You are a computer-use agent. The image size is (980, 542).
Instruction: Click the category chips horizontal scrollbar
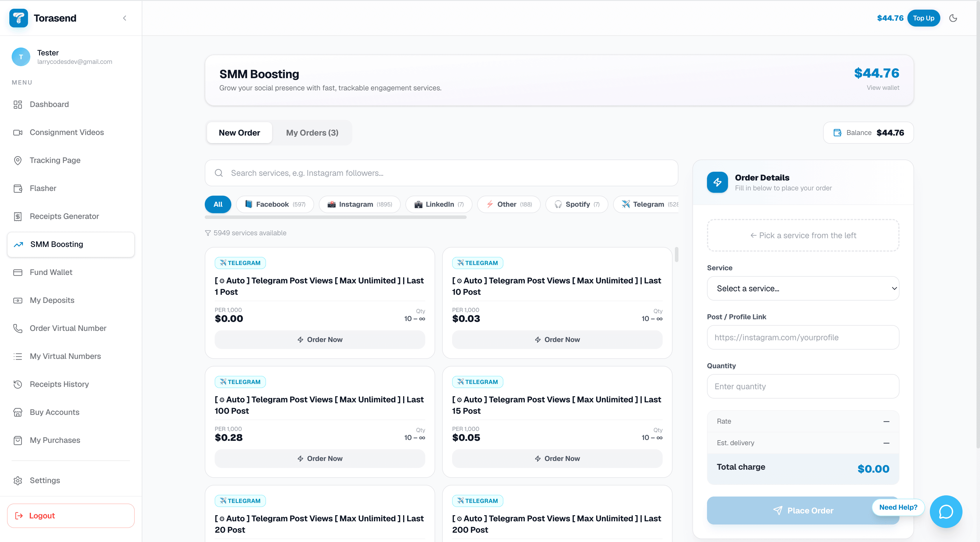[335, 217]
